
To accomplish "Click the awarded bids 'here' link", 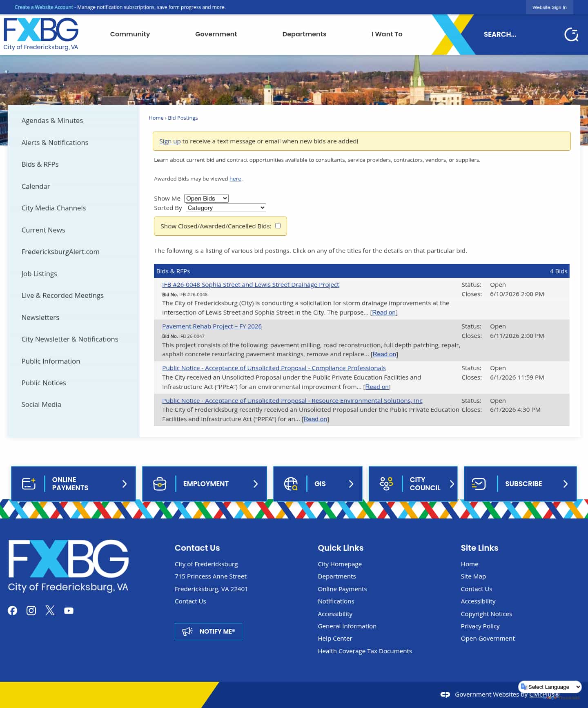I will click(x=235, y=179).
